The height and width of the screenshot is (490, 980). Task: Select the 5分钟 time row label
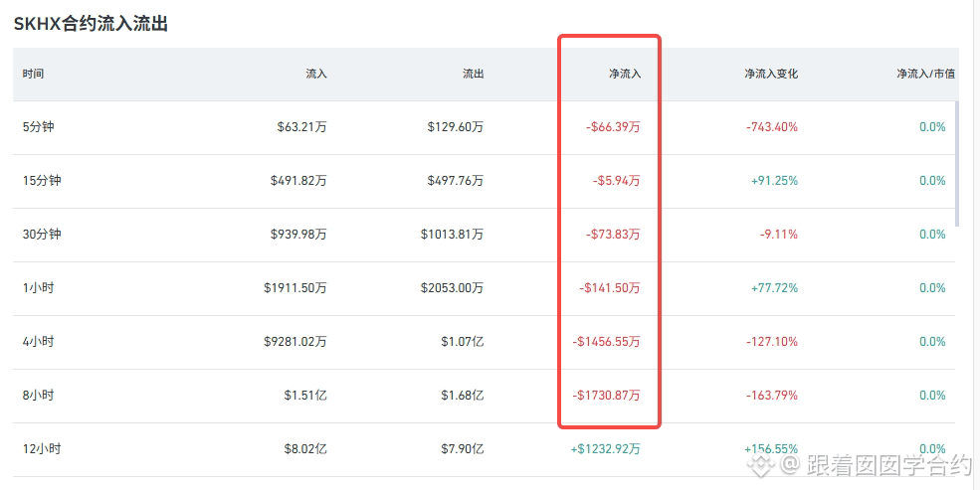coord(39,126)
